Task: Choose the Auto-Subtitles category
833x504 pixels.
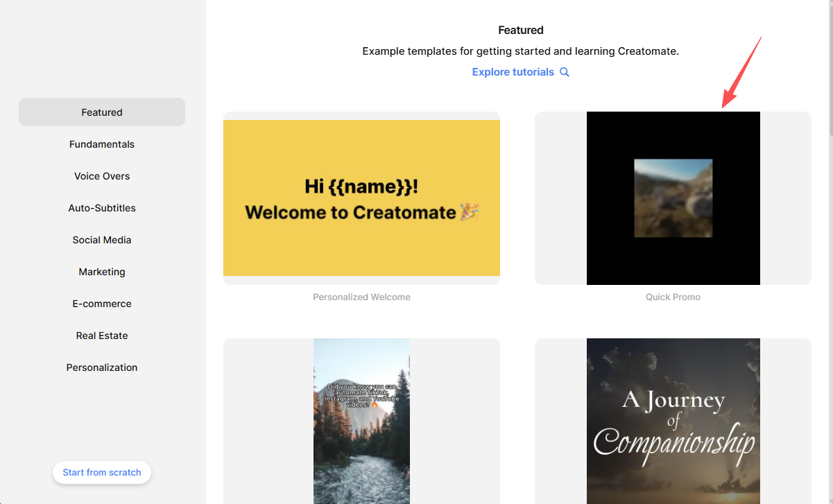Action: tap(102, 208)
